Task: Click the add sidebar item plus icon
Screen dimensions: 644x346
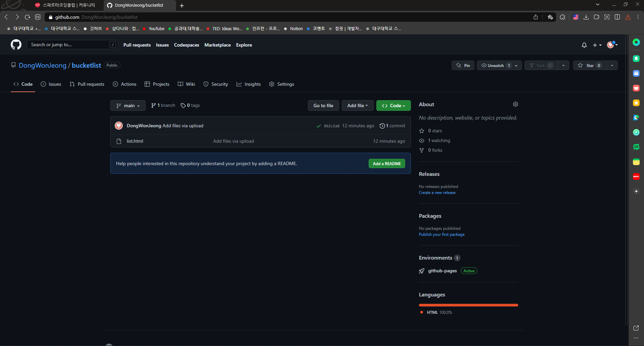Action: [x=636, y=191]
